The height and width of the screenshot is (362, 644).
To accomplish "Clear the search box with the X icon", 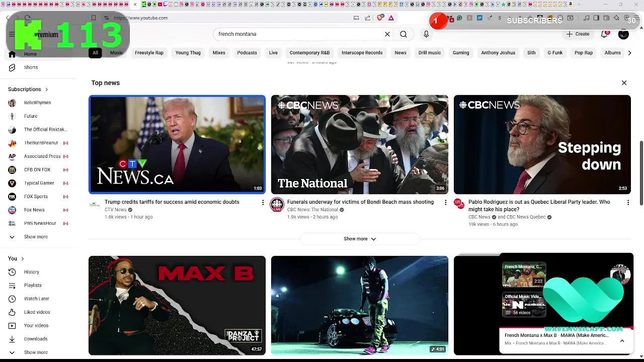I will click(387, 34).
